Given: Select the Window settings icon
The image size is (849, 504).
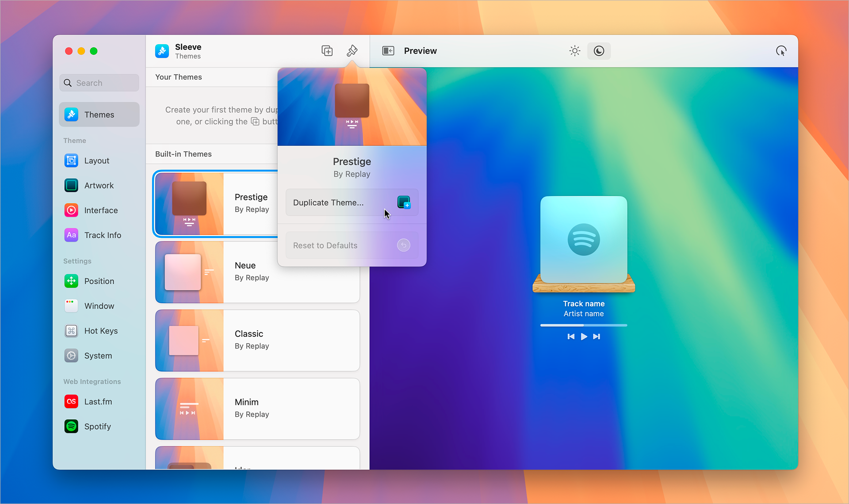Looking at the screenshot, I should [x=71, y=305].
